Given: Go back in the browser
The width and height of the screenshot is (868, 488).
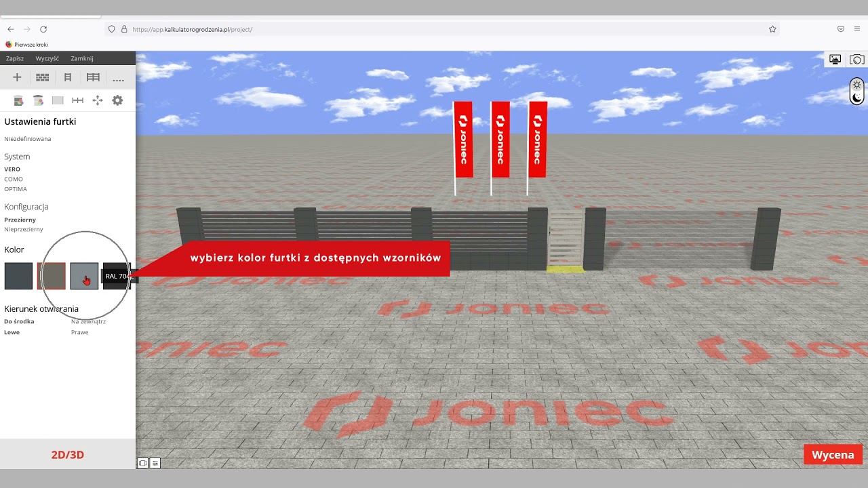Looking at the screenshot, I should [x=11, y=29].
